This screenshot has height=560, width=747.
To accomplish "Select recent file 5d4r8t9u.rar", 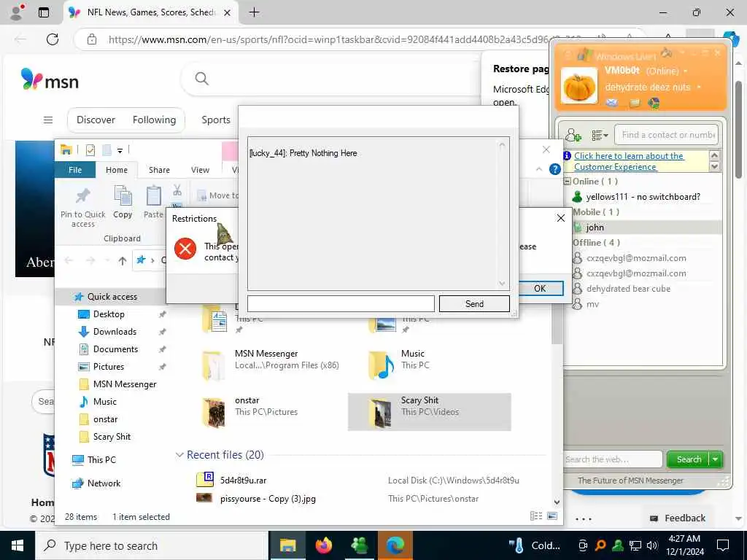I will pyautogui.click(x=243, y=481).
